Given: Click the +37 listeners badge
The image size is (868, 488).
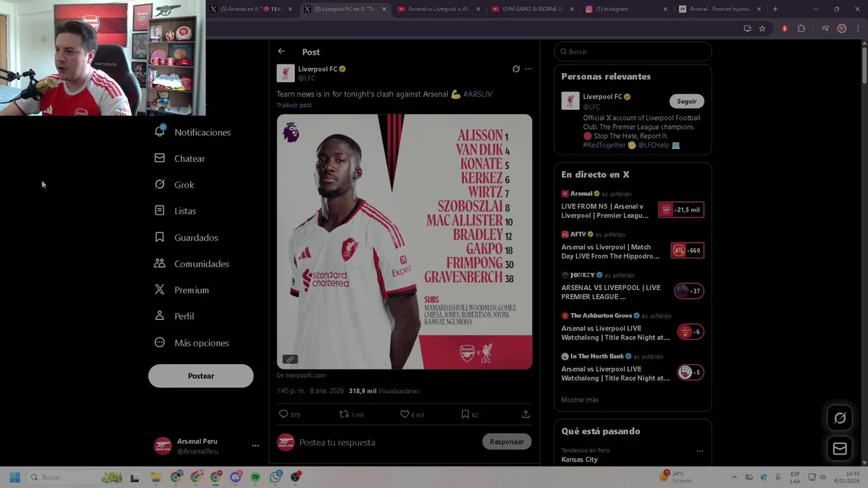Looking at the screenshot, I should 688,291.
